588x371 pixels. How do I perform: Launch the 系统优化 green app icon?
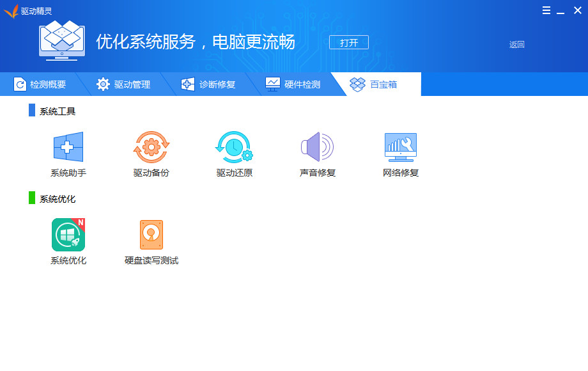pos(68,235)
